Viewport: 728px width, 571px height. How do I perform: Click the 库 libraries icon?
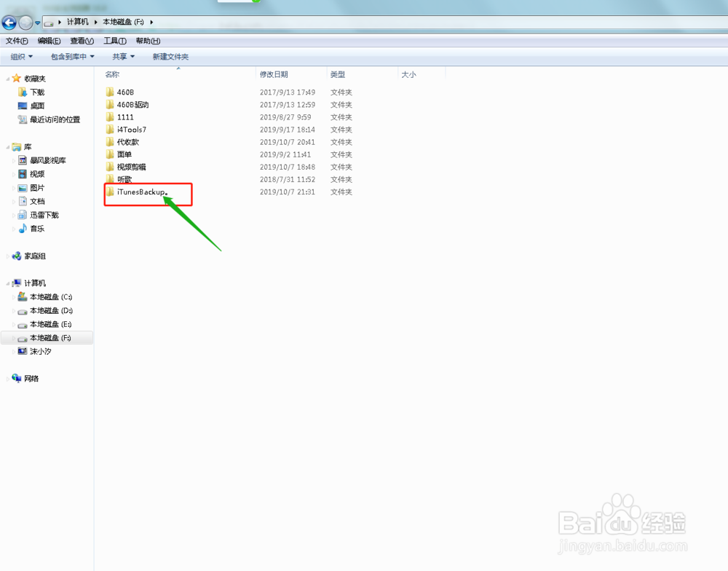click(x=17, y=147)
